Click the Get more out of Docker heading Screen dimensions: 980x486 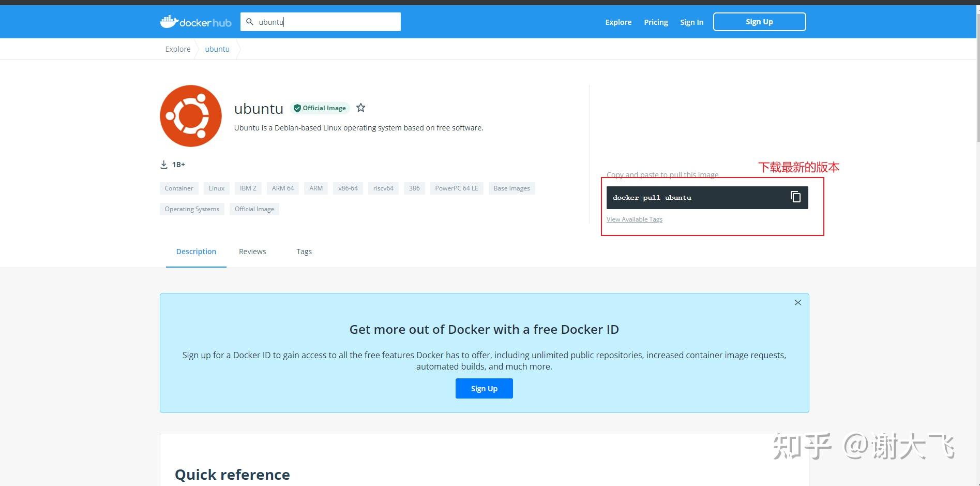point(484,330)
